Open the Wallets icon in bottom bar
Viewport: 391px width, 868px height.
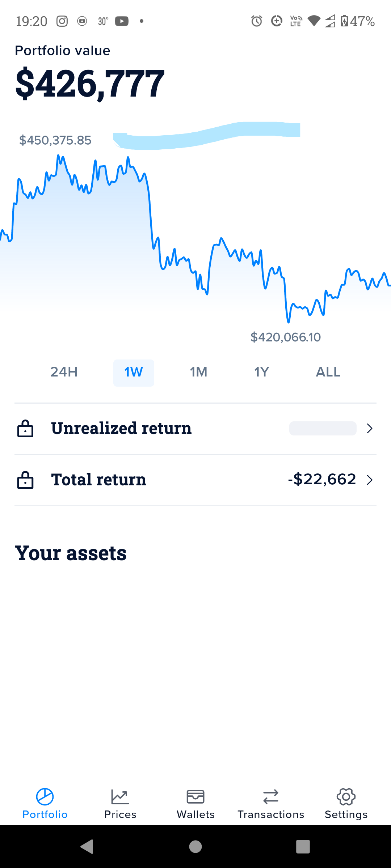point(195,797)
